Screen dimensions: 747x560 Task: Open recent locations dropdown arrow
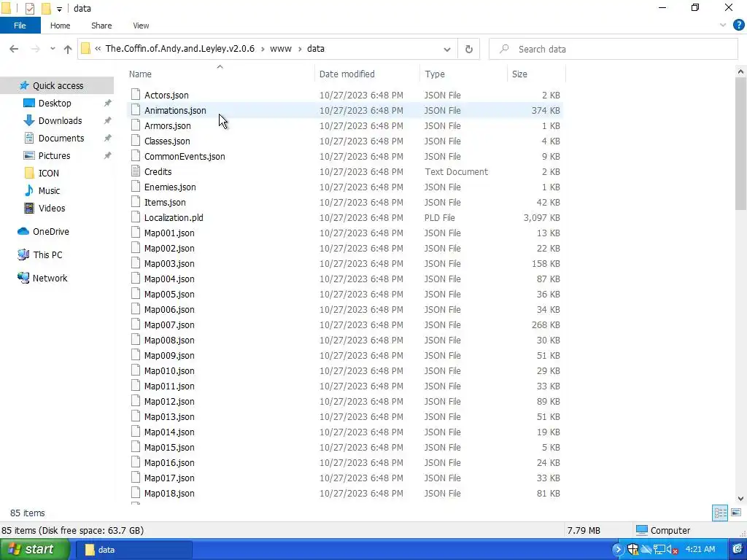point(53,49)
